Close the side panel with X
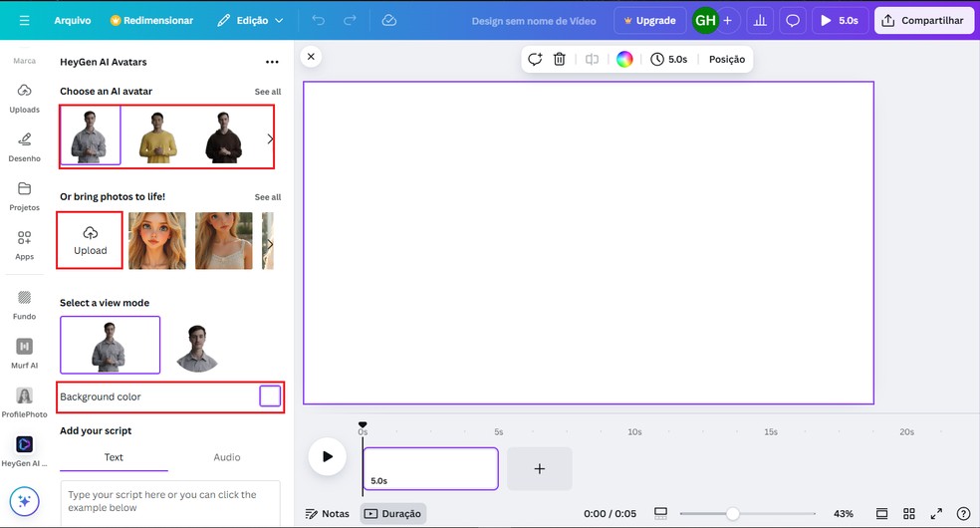This screenshot has height=528, width=980. click(x=311, y=57)
